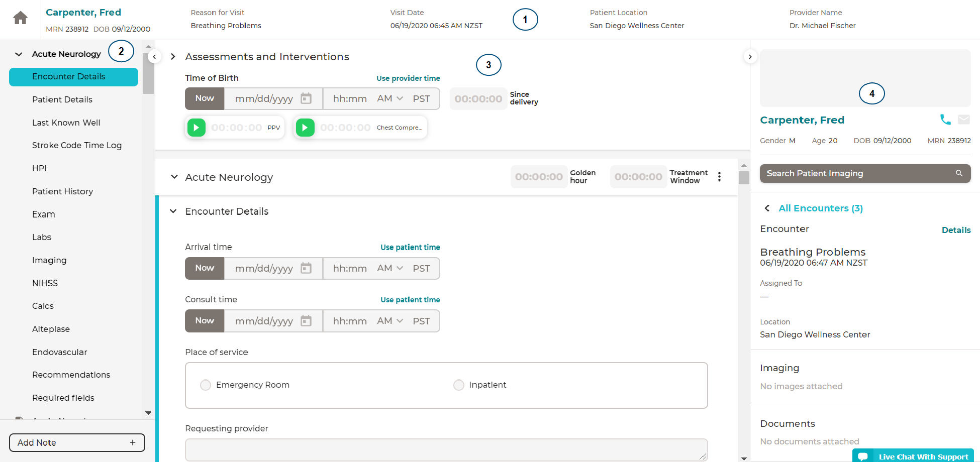Collapse left sidebar with arrow button
The height and width of the screenshot is (462, 980).
click(155, 57)
